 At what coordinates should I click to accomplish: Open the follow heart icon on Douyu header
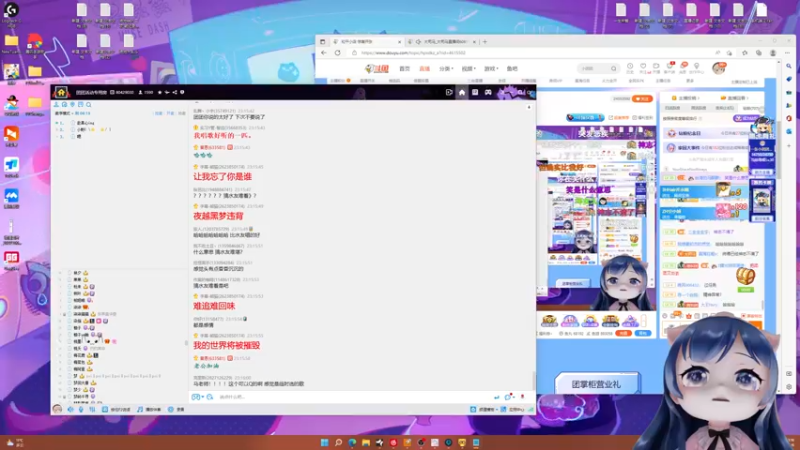click(x=643, y=66)
